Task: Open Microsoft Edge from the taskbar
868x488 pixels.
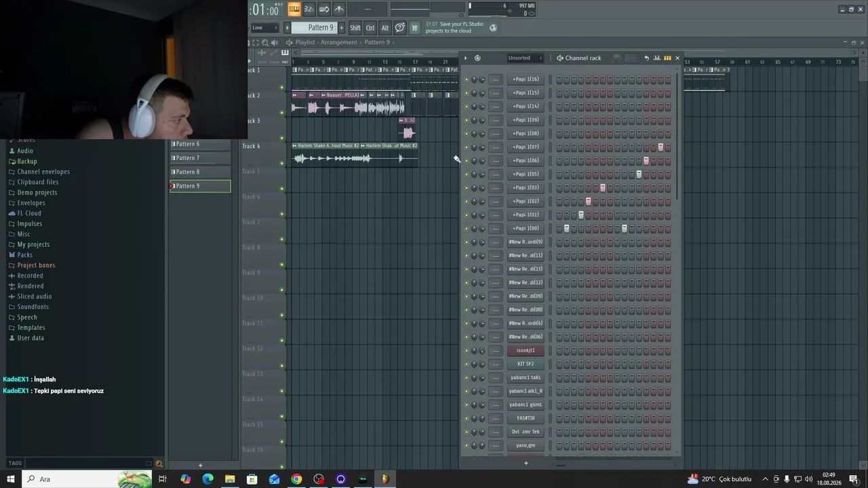Action: 208,479
